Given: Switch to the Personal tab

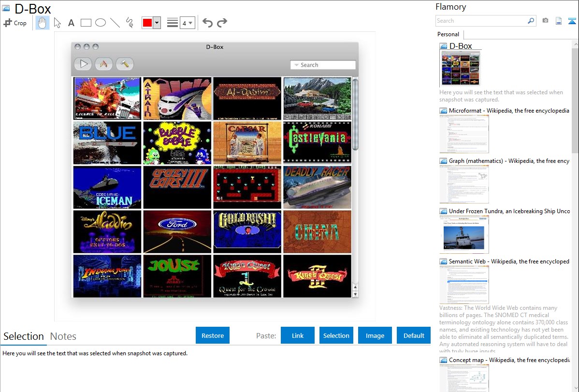Looking at the screenshot, I should tap(449, 34).
